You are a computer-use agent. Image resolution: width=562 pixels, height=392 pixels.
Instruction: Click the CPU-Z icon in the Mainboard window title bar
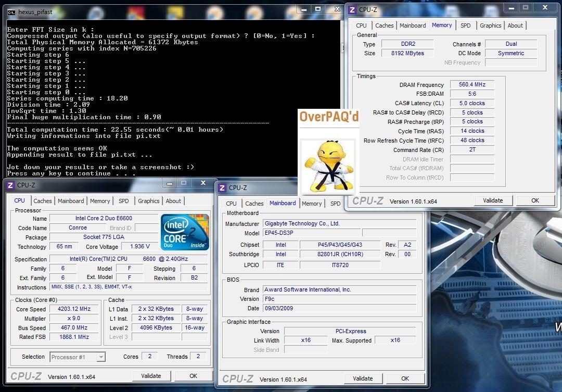tap(222, 187)
